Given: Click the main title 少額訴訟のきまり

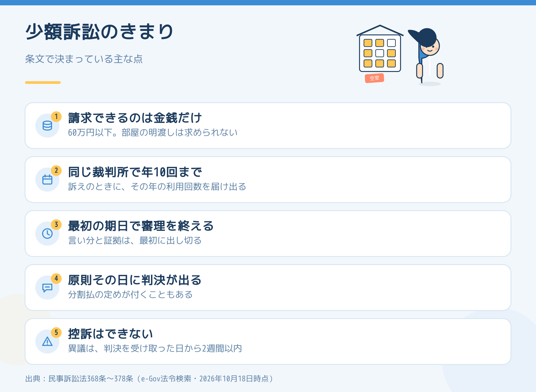Looking at the screenshot, I should pos(99,32).
